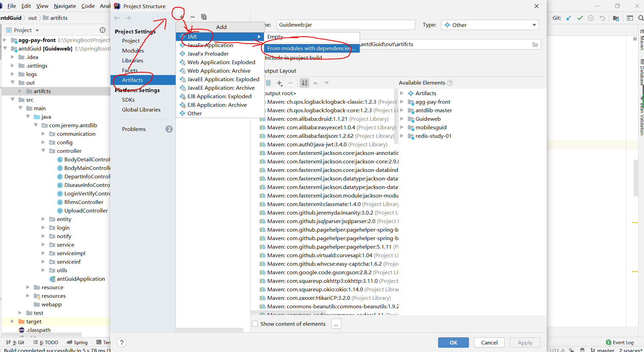Open the Project view dropdown arrow

click(37, 30)
